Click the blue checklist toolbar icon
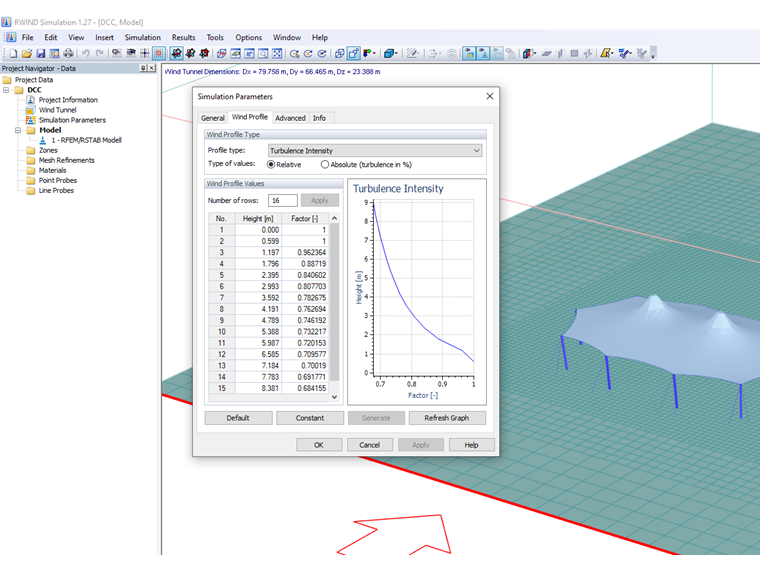Viewport: 760px width, 570px height. [x=623, y=53]
